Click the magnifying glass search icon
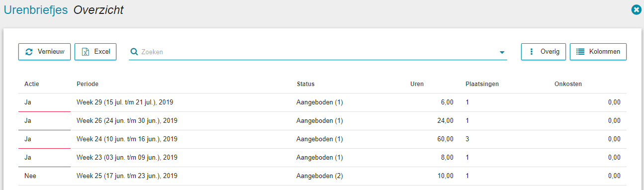The height and width of the screenshot is (190, 644). (x=134, y=52)
